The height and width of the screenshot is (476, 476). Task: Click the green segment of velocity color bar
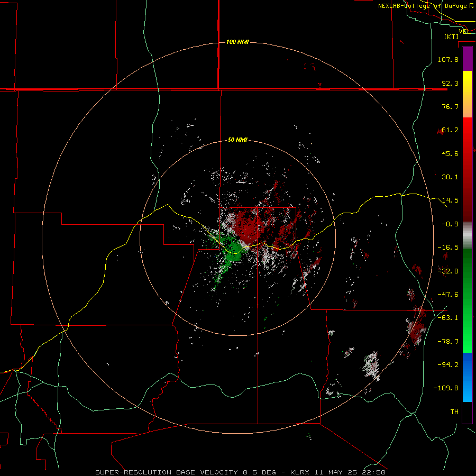[x=467, y=300]
